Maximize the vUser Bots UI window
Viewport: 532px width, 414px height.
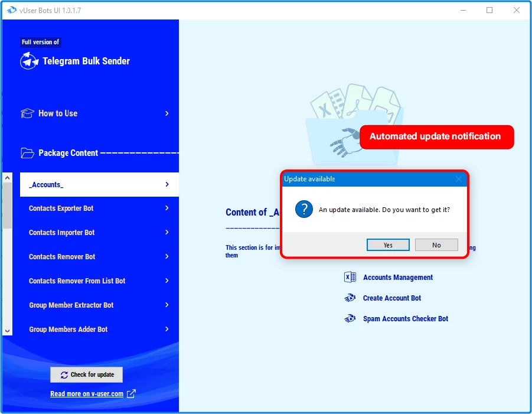[489, 10]
